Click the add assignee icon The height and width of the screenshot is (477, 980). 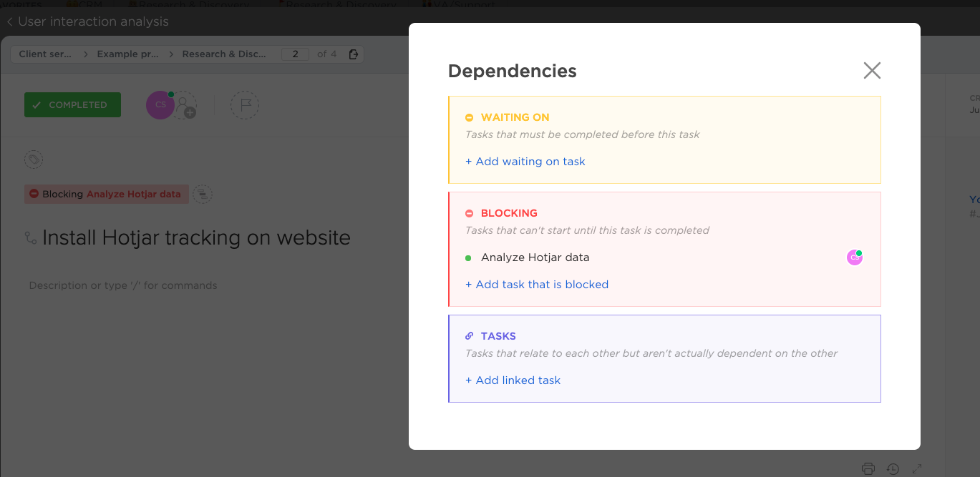click(x=185, y=106)
